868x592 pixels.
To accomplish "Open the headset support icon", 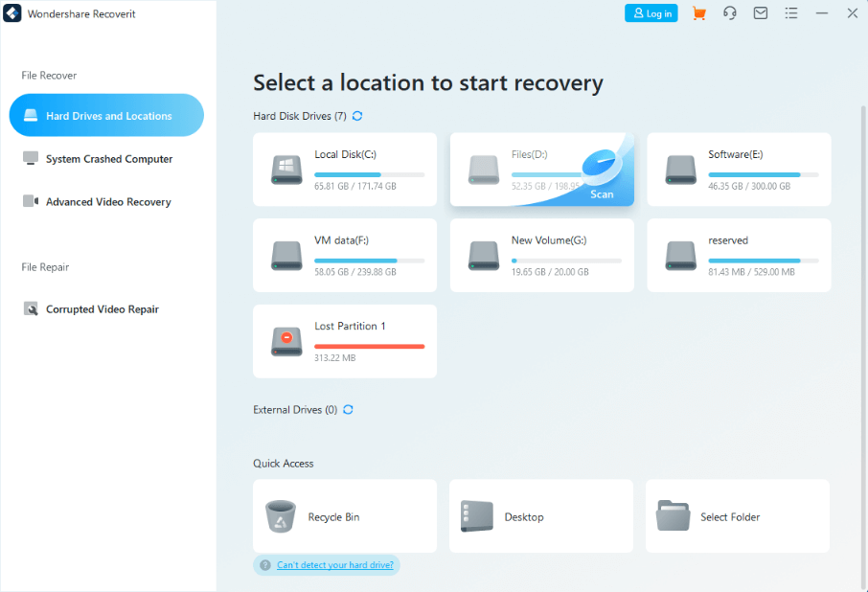I will (730, 13).
